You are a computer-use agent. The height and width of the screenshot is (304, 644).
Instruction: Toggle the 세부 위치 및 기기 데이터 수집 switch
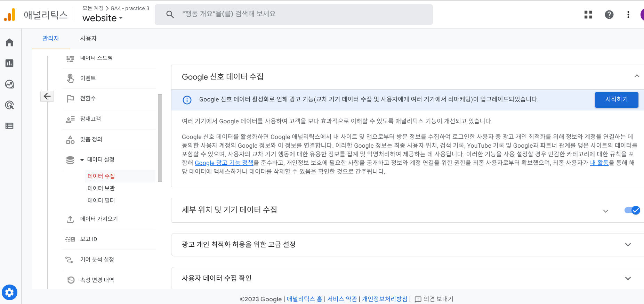point(632,210)
